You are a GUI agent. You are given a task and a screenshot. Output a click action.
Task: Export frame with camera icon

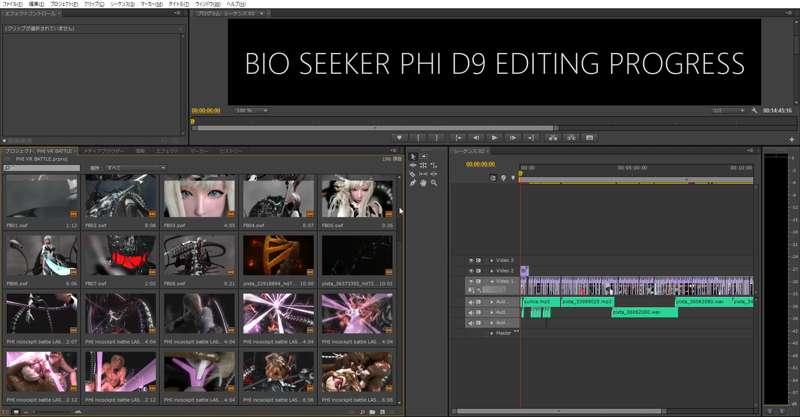pyautogui.click(x=590, y=138)
